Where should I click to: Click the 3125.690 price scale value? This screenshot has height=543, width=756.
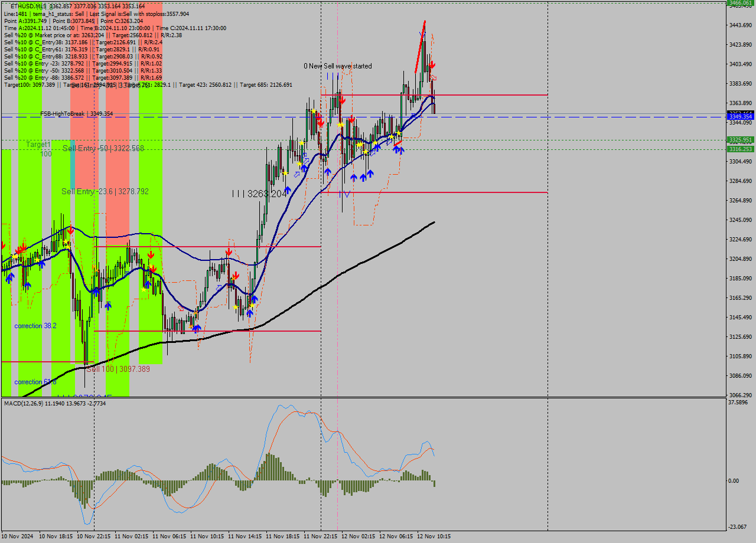pos(741,336)
